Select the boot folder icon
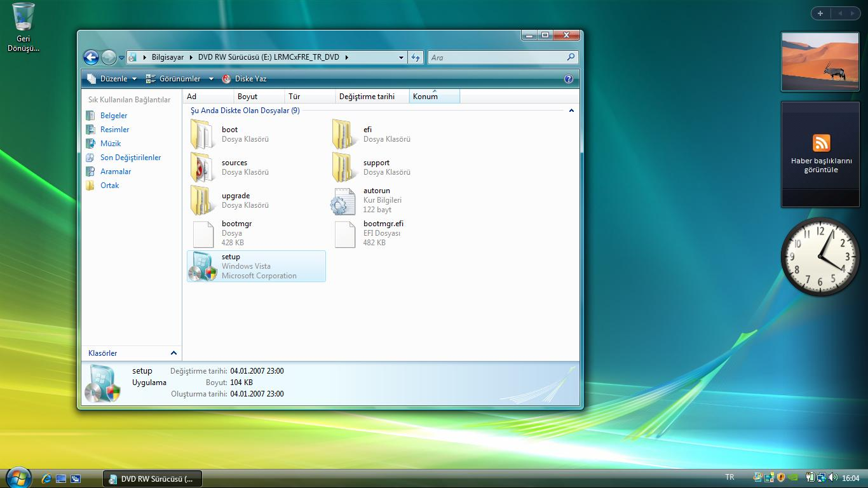Viewport: 868px width, 488px height. pos(203,133)
